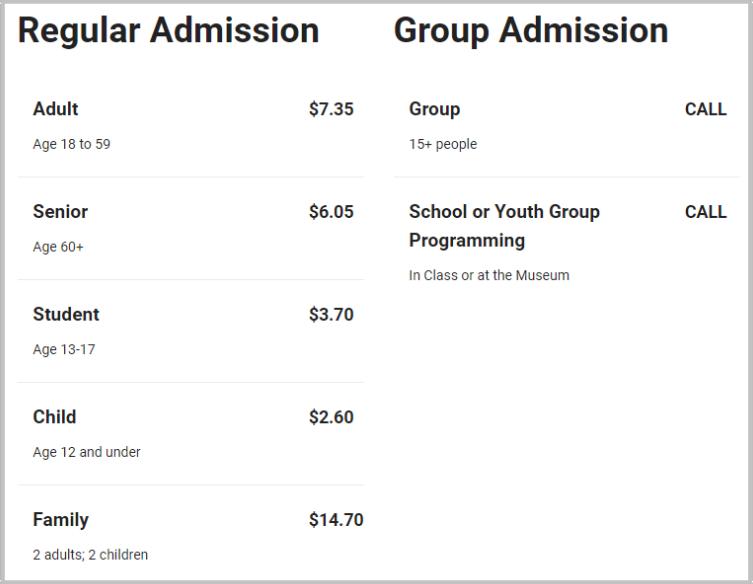Select the Student admission label

(66, 315)
